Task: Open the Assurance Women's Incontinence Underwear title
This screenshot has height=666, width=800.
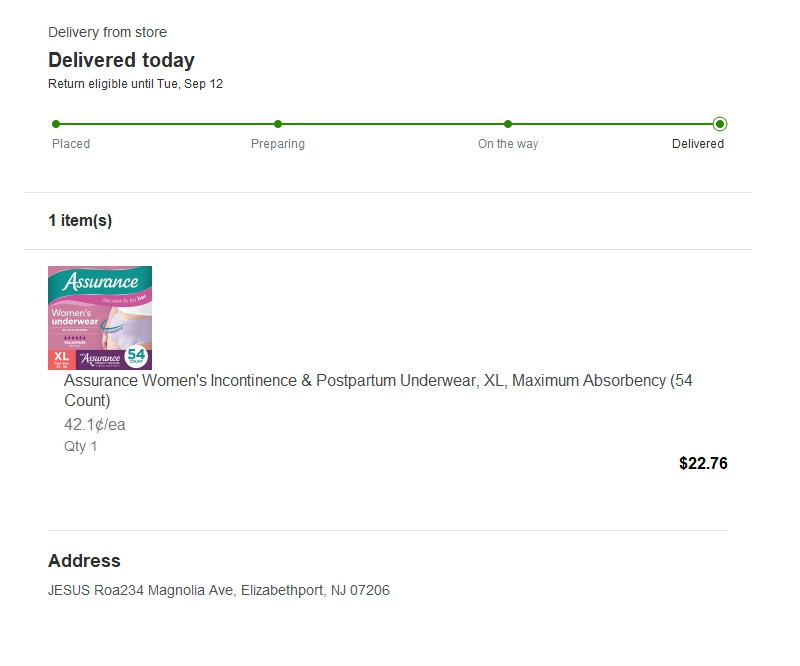Action: click(378, 390)
